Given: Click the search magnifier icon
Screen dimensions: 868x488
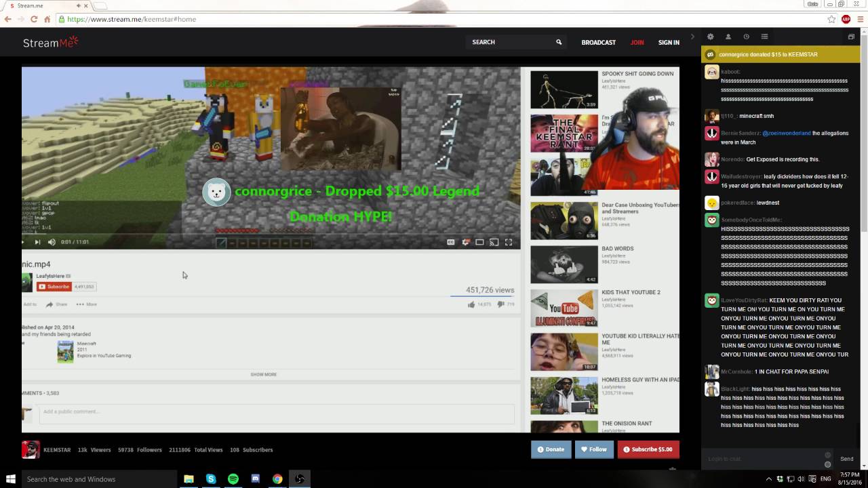Looking at the screenshot, I should click(x=559, y=42).
